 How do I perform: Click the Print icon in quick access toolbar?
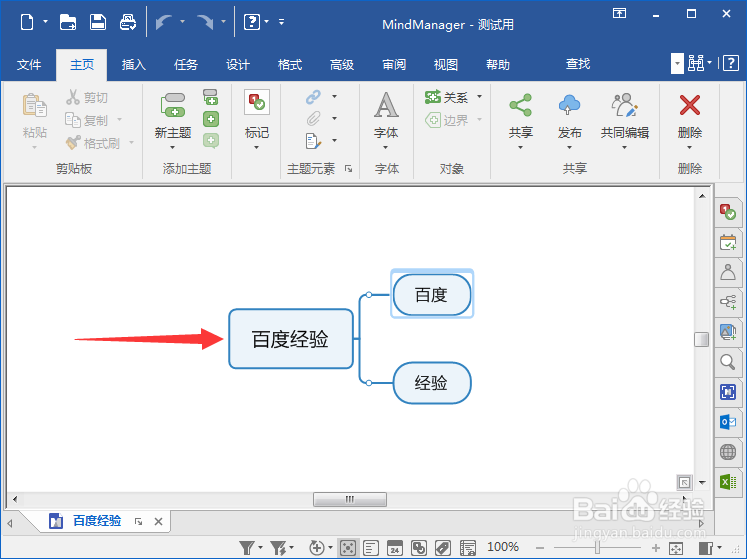128,22
